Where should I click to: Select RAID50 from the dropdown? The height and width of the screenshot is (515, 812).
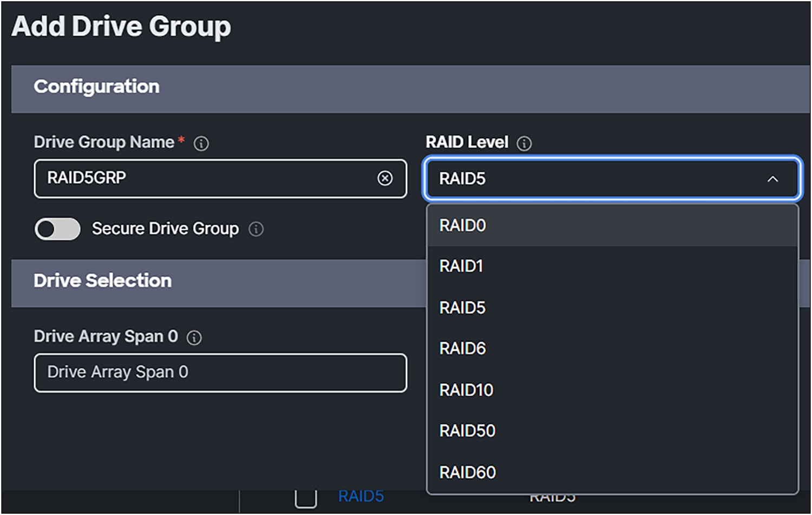[x=467, y=431]
